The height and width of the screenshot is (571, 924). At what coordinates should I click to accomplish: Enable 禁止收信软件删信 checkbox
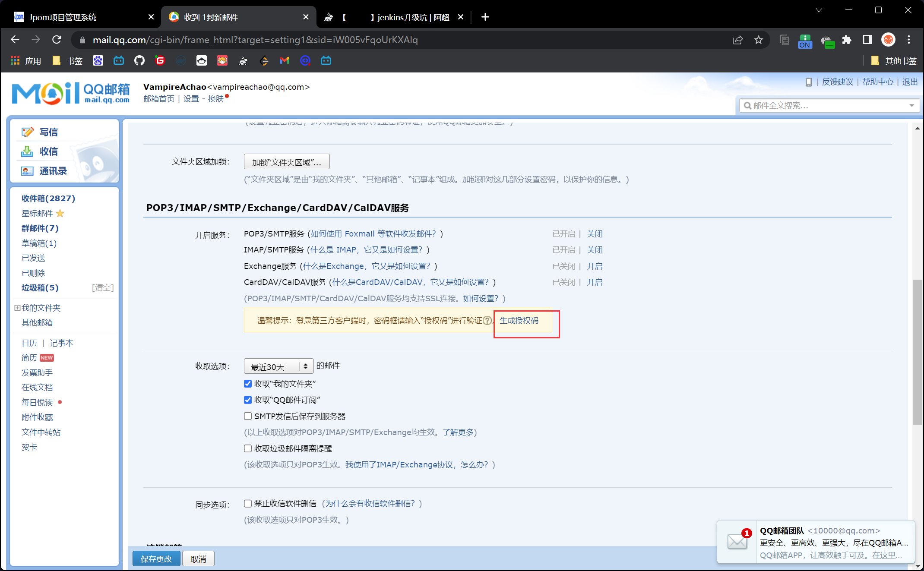[248, 503]
